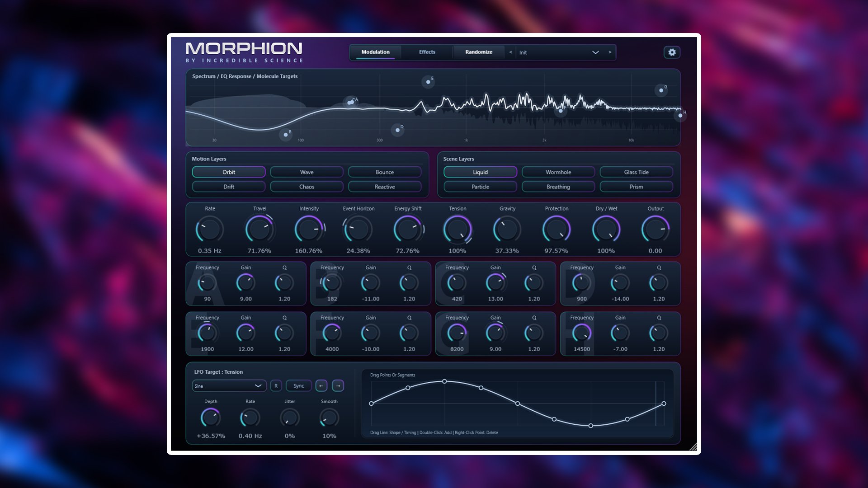Viewport: 868px width, 488px height.
Task: Switch to the Modulation tab
Action: tap(375, 52)
